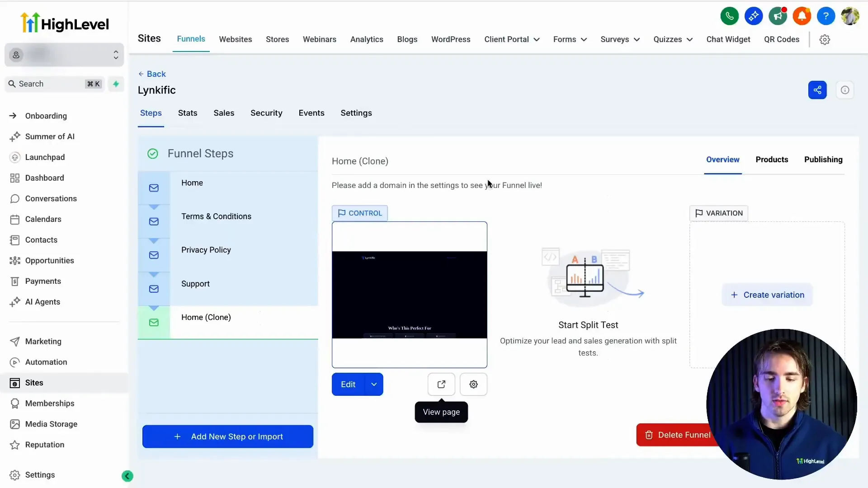This screenshot has height=488, width=868.
Task: Click the sidebar Search field
Action: (x=54, y=84)
